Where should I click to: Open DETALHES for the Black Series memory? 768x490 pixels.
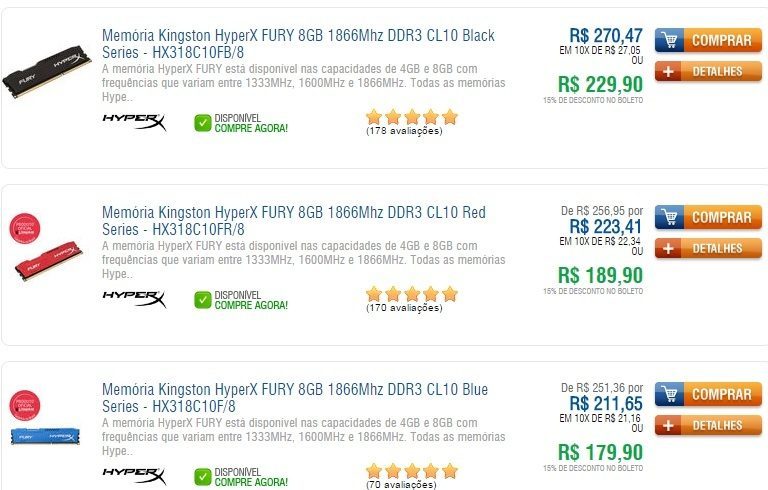tap(708, 72)
